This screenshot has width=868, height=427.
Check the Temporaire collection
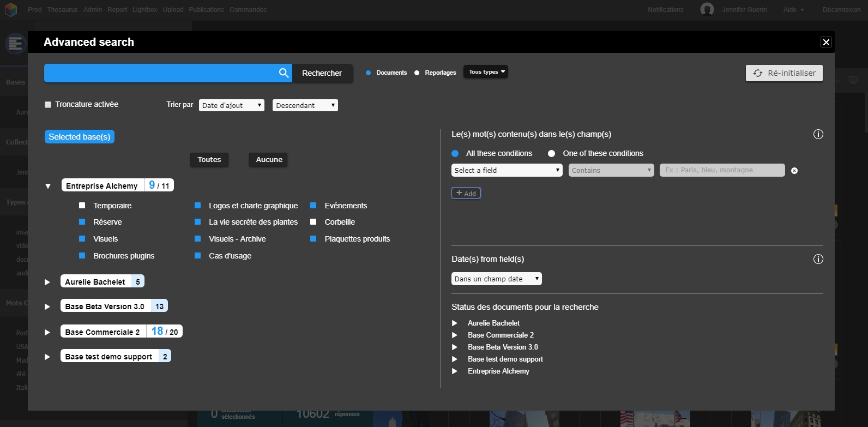(x=82, y=206)
